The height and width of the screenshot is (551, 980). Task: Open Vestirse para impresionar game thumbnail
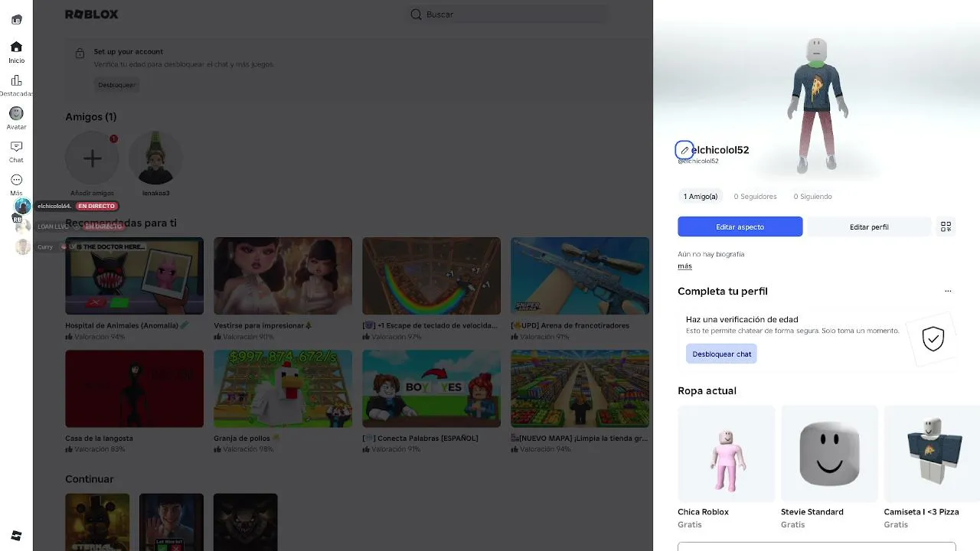283,275
